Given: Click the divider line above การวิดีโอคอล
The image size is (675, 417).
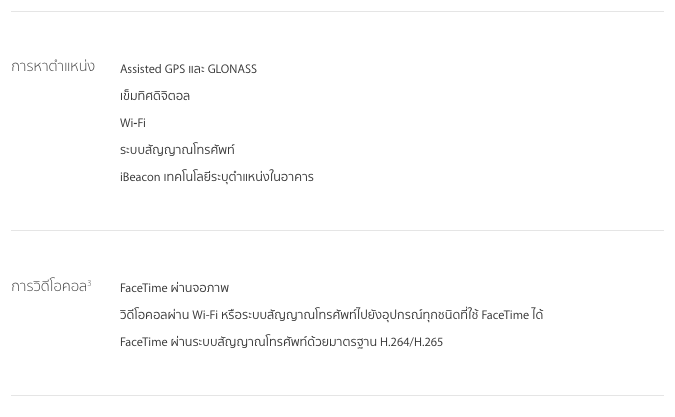Looking at the screenshot, I should [x=337, y=231].
